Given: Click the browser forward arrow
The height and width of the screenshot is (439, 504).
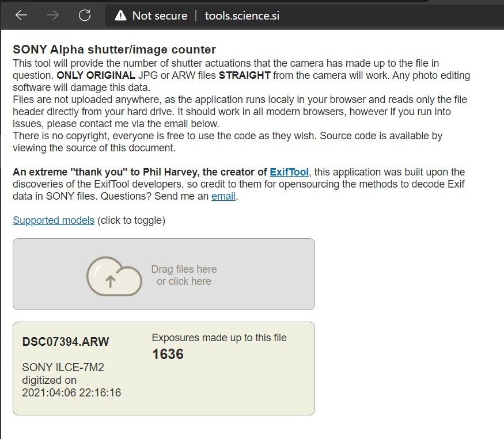Looking at the screenshot, I should tap(53, 15).
